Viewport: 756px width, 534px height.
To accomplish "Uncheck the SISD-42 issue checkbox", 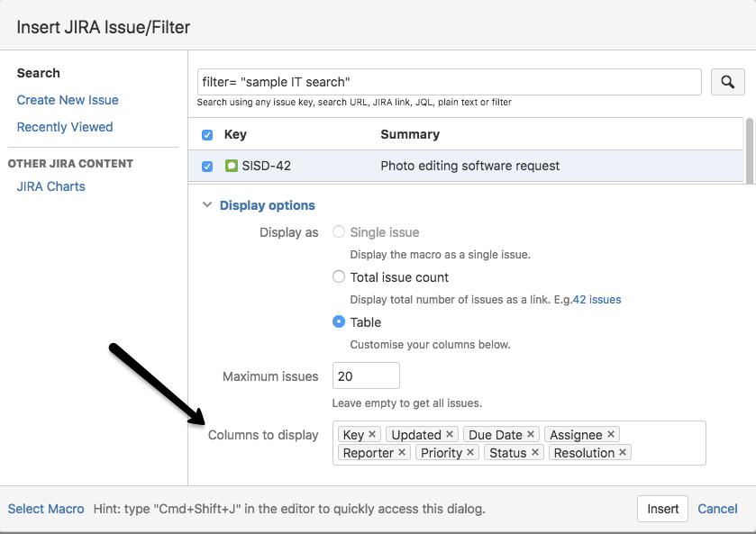I will click(207, 167).
